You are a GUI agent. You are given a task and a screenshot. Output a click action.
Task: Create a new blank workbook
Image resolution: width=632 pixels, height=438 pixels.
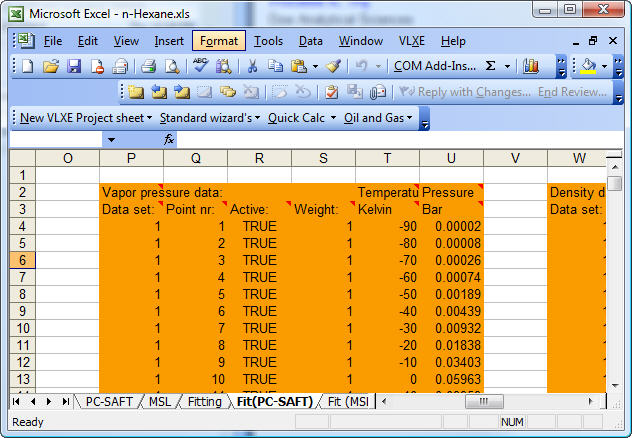(x=28, y=66)
